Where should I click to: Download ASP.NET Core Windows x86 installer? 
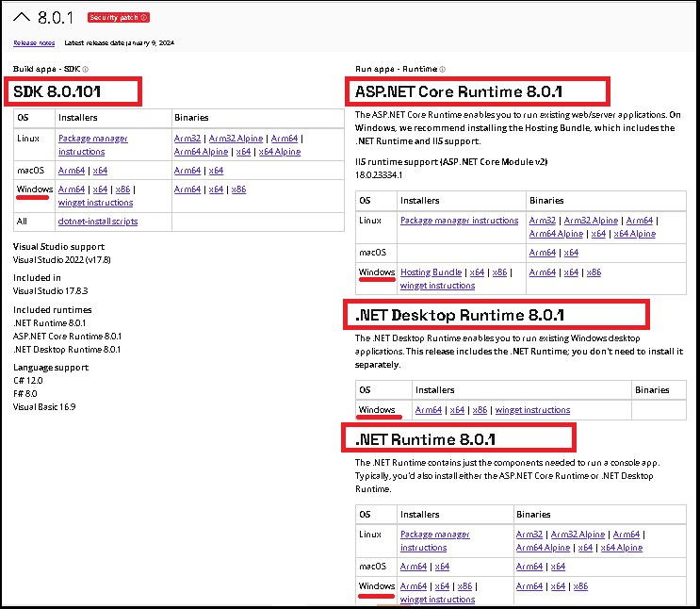[x=499, y=272]
